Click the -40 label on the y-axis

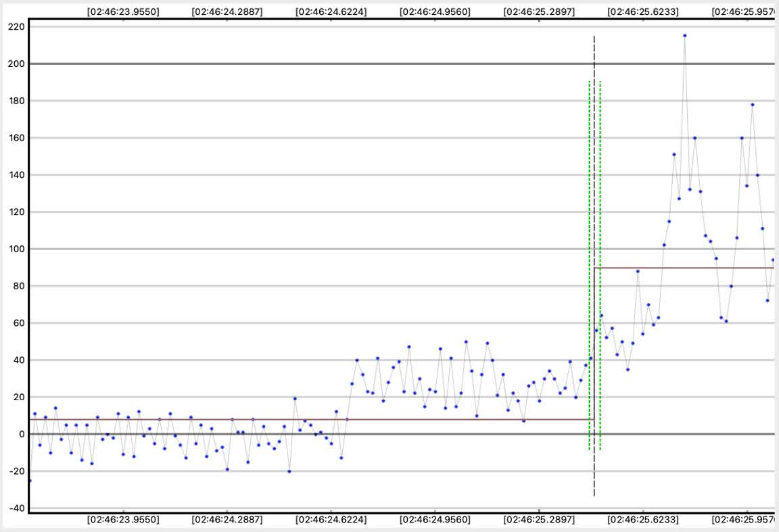tap(14, 508)
